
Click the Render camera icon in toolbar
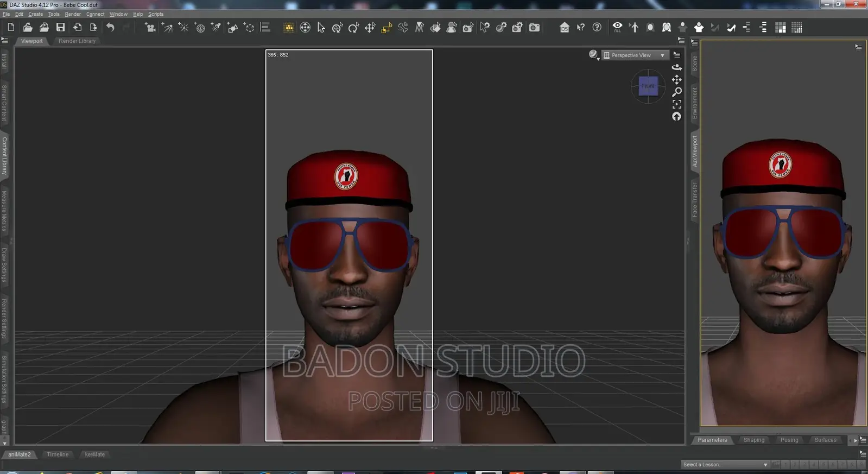tap(535, 27)
